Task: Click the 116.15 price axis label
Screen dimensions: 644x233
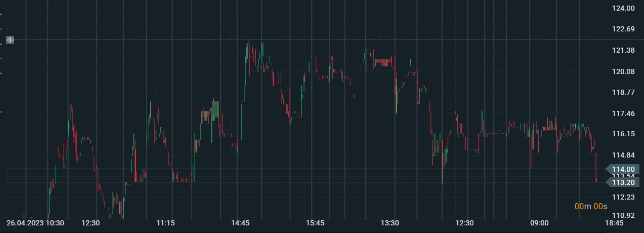Action: [x=623, y=134]
